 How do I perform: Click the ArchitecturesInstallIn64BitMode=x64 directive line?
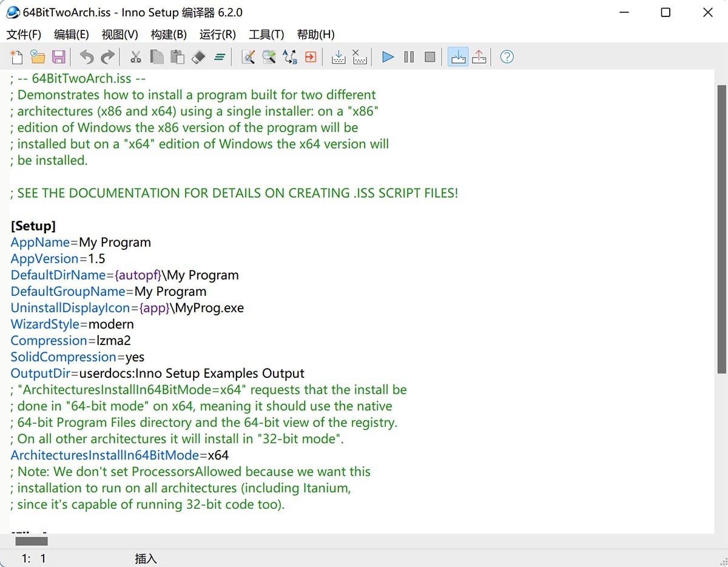coord(120,455)
